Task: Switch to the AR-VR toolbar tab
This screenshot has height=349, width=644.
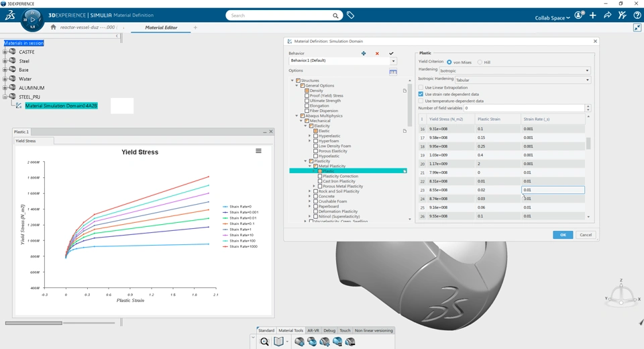Action: (313, 330)
